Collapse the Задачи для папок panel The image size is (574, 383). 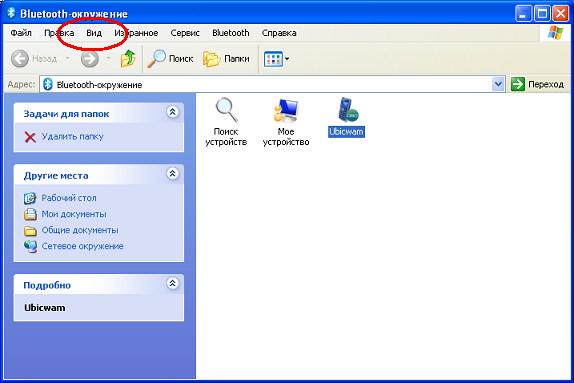172,112
